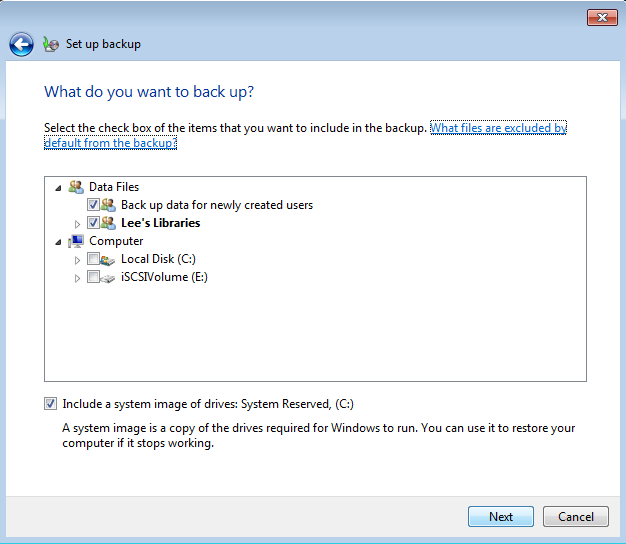Check the Local Disk (C:) checkbox
This screenshot has width=626, height=544.
click(x=93, y=259)
